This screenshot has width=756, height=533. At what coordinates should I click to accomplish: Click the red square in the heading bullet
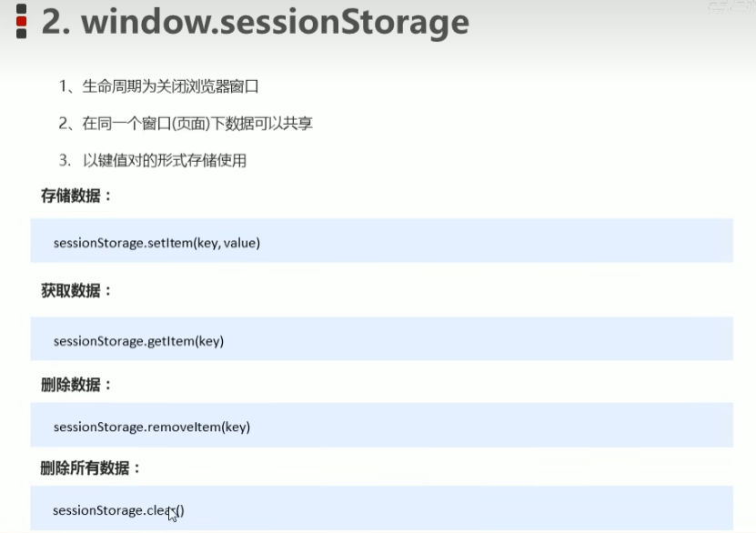[x=21, y=21]
